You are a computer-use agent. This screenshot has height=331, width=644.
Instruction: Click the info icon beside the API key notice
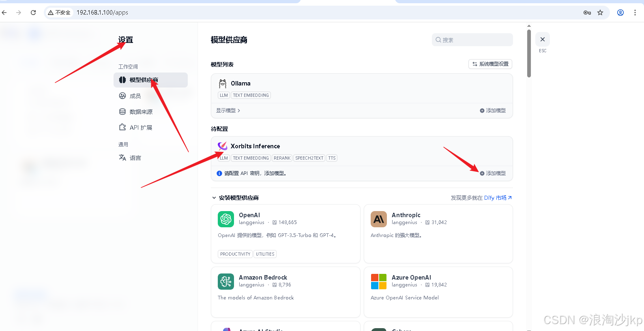pyautogui.click(x=219, y=173)
